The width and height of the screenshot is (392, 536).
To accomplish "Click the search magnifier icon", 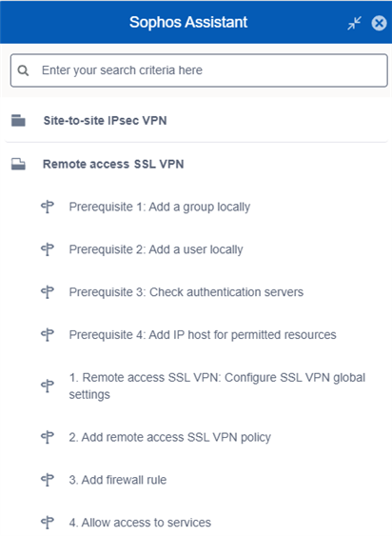I will [x=23, y=70].
